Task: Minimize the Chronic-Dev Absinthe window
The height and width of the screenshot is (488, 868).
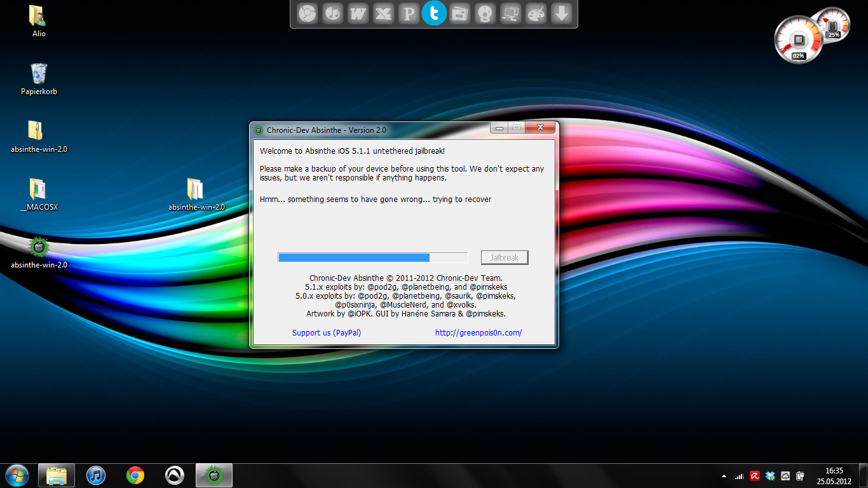Action: [x=499, y=127]
